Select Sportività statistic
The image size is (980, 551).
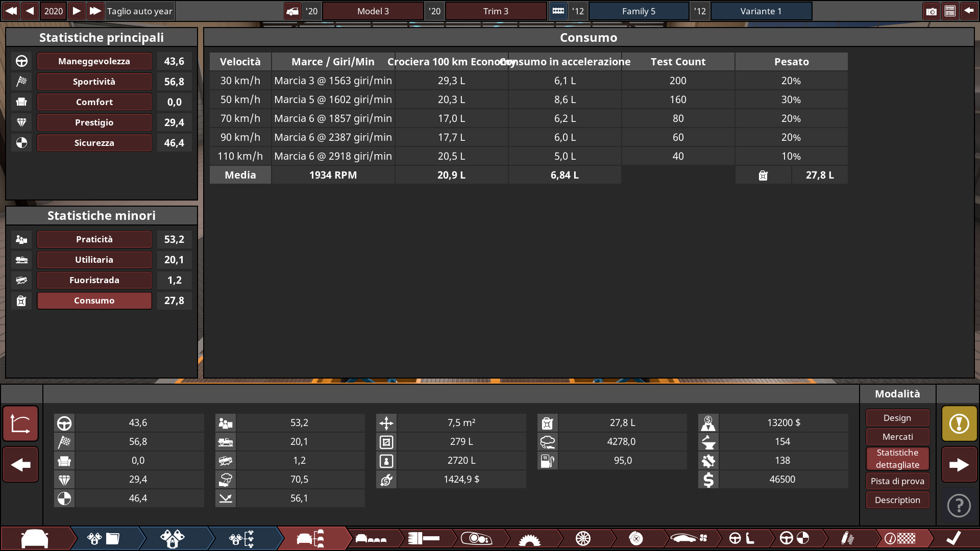94,82
